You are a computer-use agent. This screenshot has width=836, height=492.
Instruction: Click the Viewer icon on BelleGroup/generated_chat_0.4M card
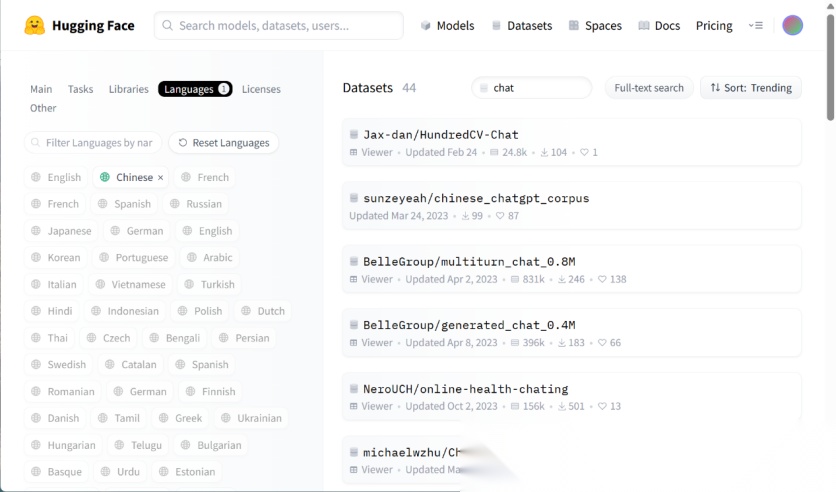coord(353,343)
